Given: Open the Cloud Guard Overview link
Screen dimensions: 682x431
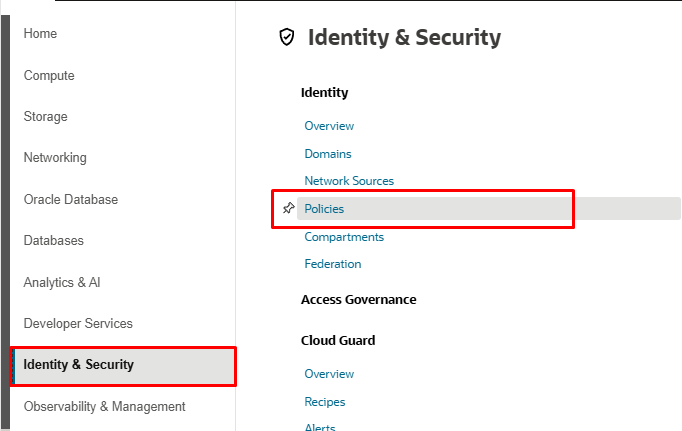Looking at the screenshot, I should click(x=329, y=374).
